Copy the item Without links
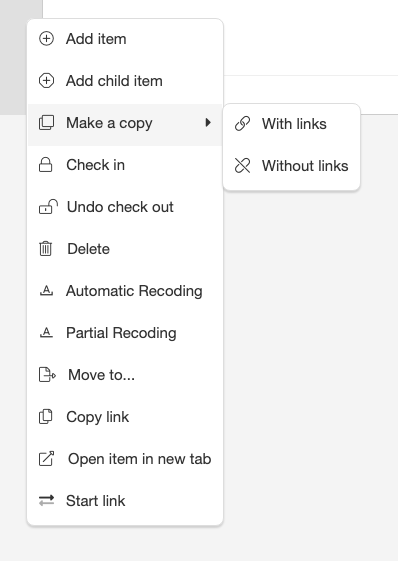The image size is (398, 561). pos(291,166)
